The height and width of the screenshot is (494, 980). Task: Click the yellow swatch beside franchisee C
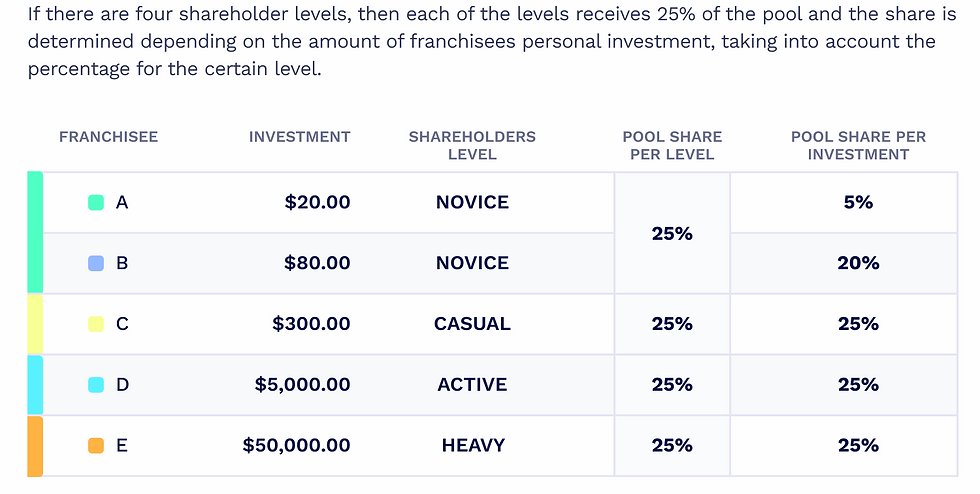tap(96, 324)
